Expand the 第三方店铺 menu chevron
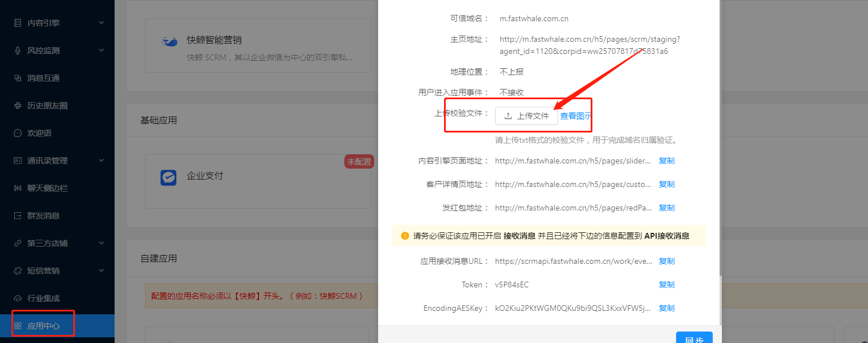The image size is (868, 343). click(x=101, y=243)
